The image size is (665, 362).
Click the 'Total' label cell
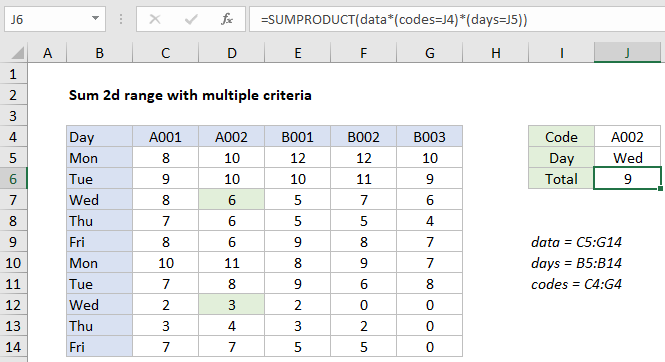click(562, 179)
